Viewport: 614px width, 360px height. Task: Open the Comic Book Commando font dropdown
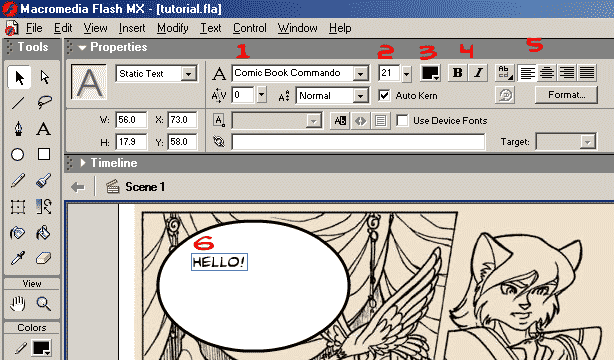point(360,73)
